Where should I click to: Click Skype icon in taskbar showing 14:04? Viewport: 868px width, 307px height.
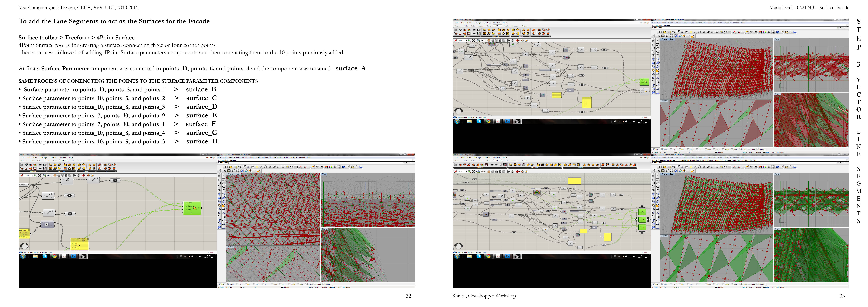(x=45, y=256)
